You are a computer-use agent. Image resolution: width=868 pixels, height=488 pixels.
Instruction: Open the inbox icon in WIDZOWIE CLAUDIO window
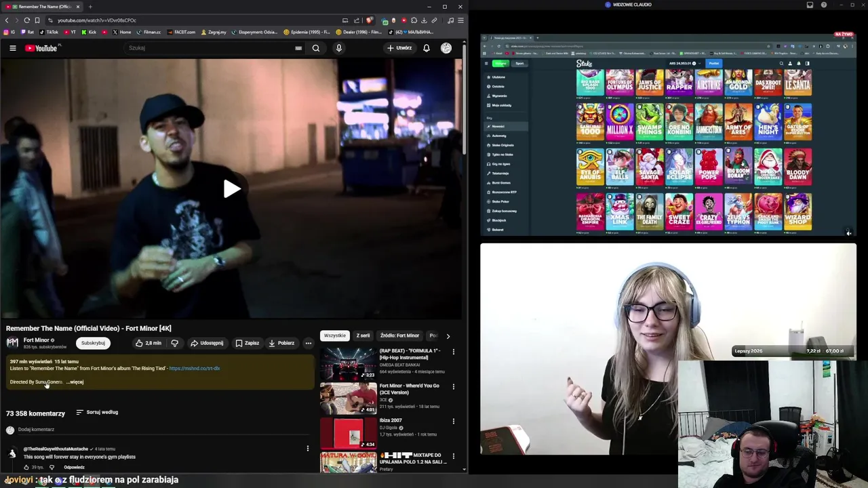[x=810, y=5]
